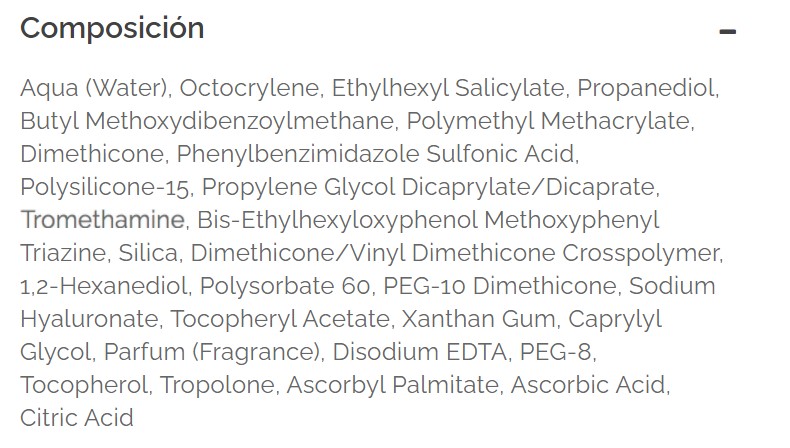Image resolution: width=790 pixels, height=448 pixels.
Task: Collapse the Composición section with minus icon
Action: tap(728, 31)
